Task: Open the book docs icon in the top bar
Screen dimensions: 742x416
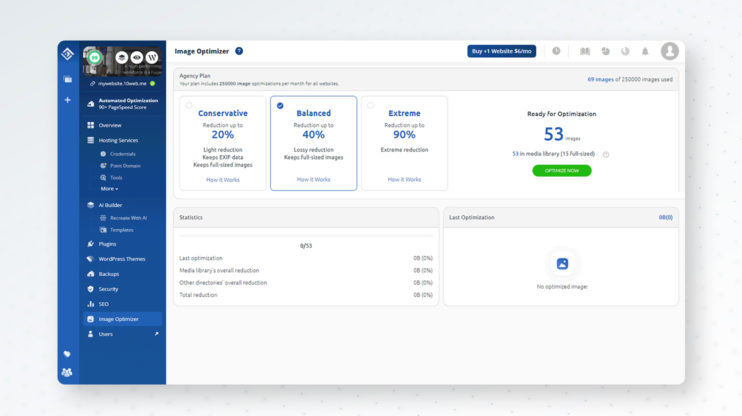Action: 585,51
